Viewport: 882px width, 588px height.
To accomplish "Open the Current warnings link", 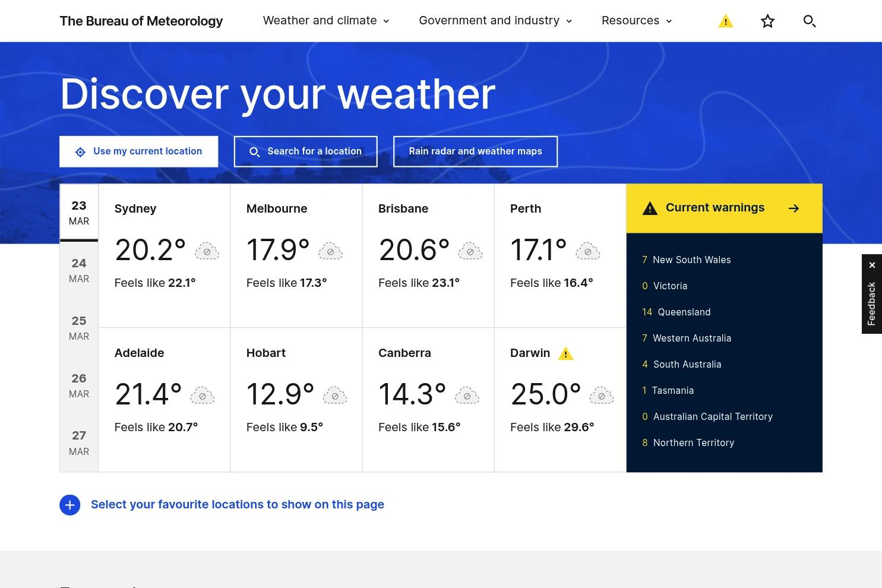I will [724, 208].
